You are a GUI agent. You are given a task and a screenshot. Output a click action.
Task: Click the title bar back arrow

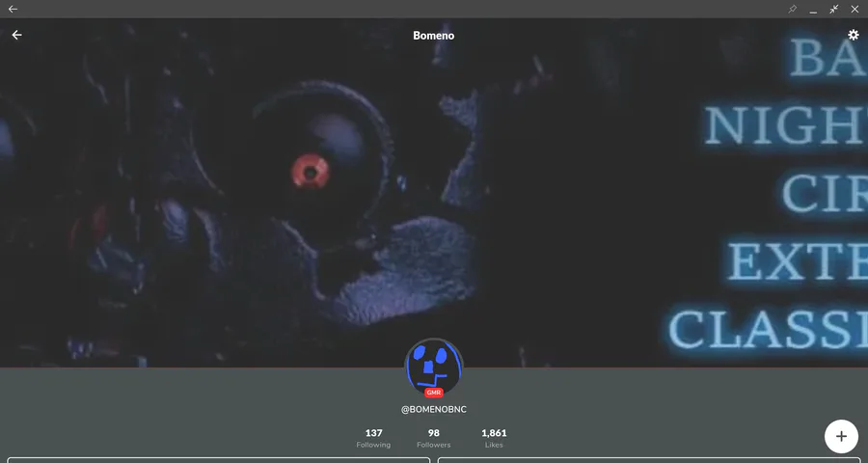coord(13,9)
